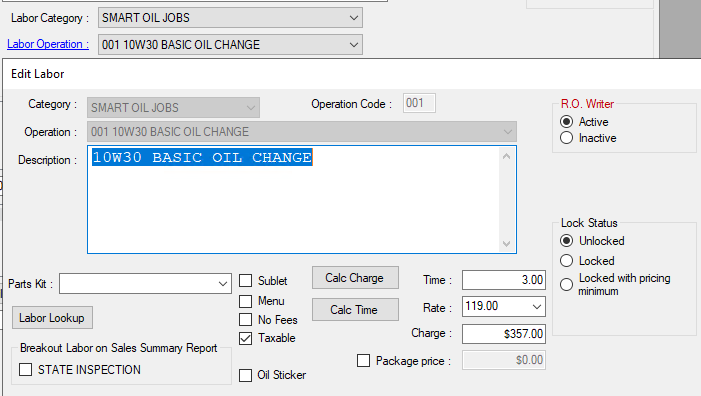The width and height of the screenshot is (701, 396).
Task: Click the Description scrollbar up arrow
Action: [x=506, y=156]
